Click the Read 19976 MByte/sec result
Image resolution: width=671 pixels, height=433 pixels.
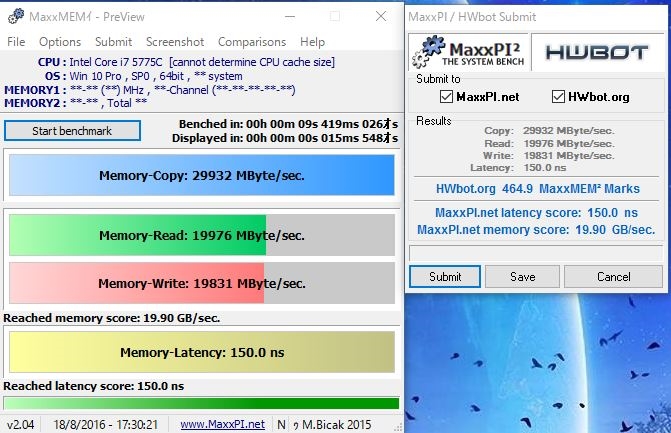[x=549, y=143]
